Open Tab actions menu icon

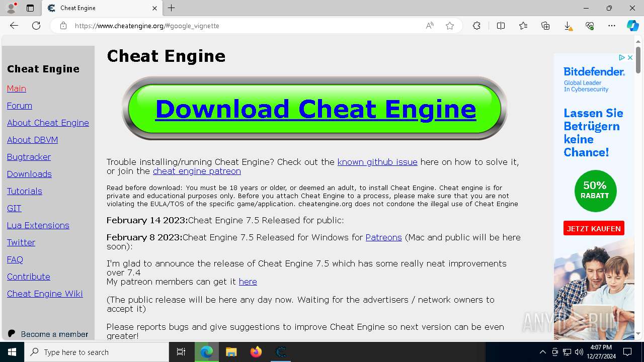(x=30, y=8)
